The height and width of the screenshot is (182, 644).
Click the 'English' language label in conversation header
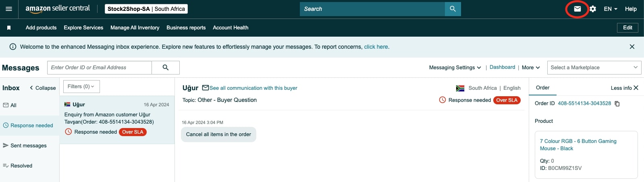coord(512,88)
